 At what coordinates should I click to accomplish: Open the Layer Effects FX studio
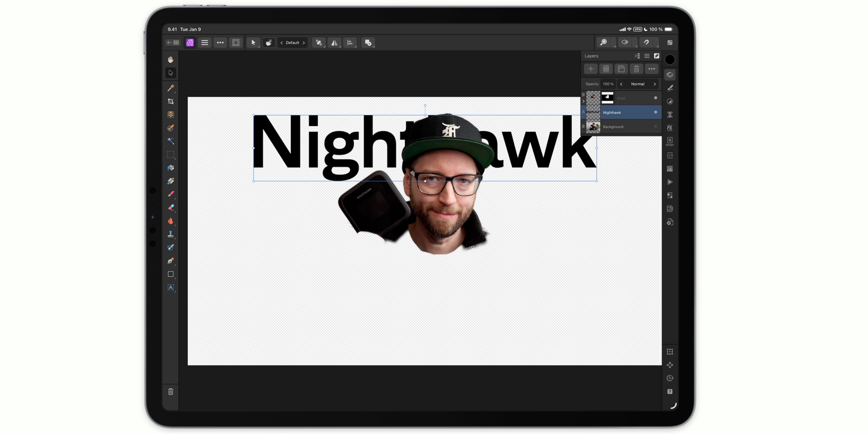(x=670, y=128)
